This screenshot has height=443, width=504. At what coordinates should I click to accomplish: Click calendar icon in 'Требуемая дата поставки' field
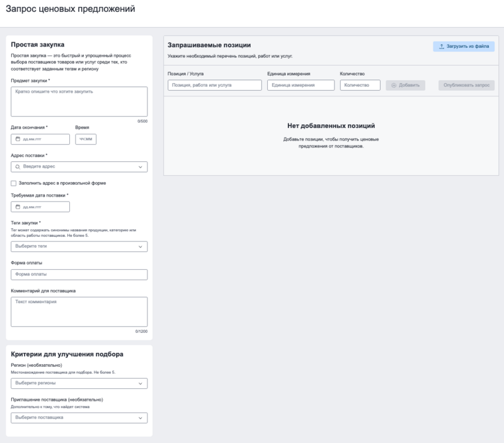tap(18, 207)
